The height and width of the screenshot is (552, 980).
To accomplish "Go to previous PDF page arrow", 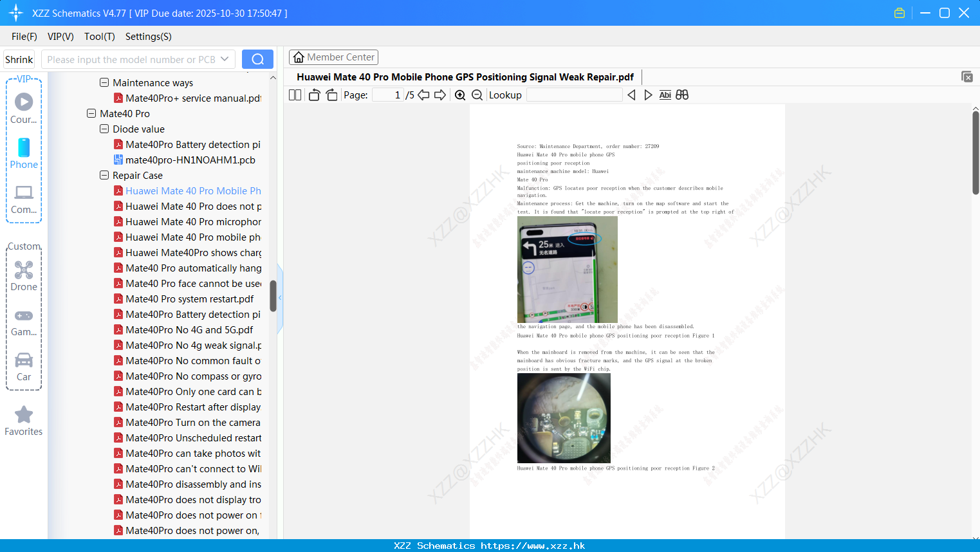I will coord(423,95).
